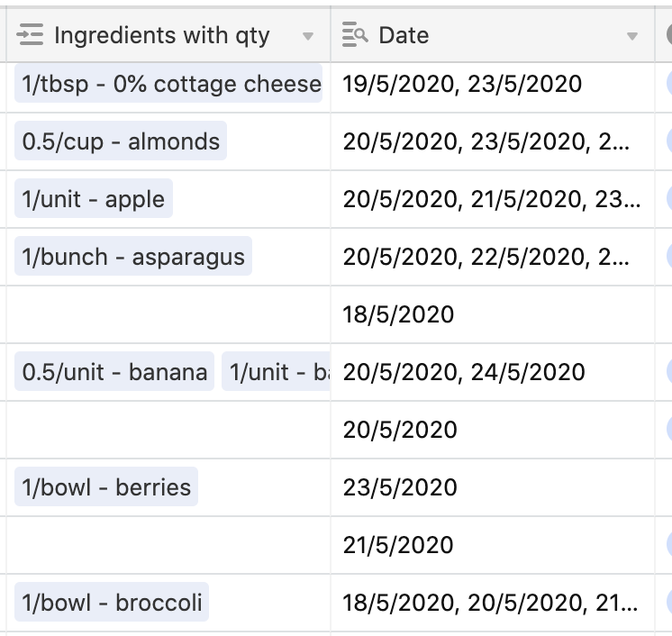The image size is (672, 636).
Task: Click the 0.5/unit banana record chip
Action: [x=114, y=371]
